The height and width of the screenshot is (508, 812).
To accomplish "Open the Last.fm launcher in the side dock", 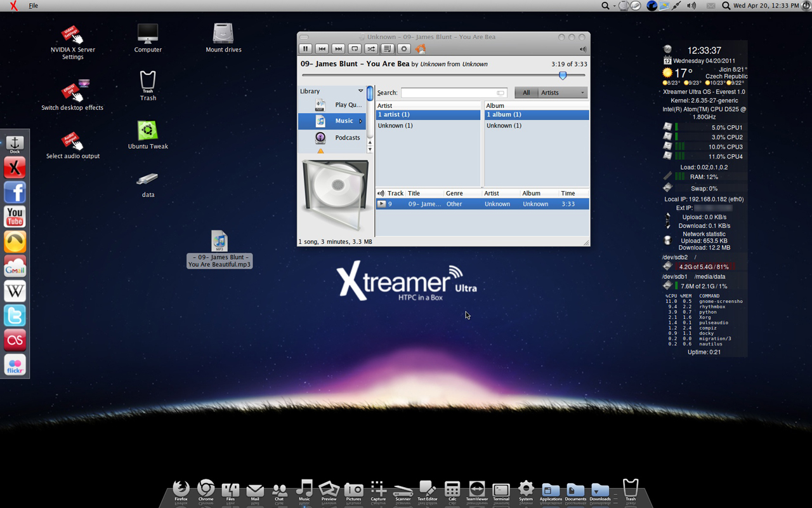I will 15,341.
